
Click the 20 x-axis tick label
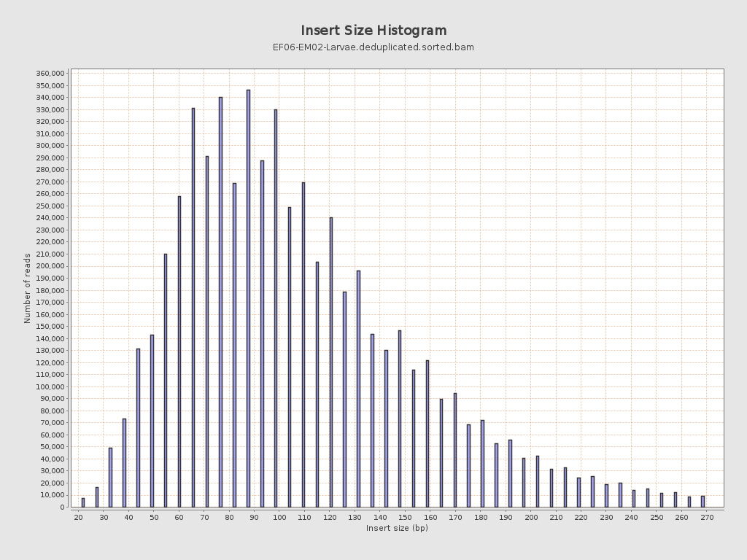[x=79, y=517]
